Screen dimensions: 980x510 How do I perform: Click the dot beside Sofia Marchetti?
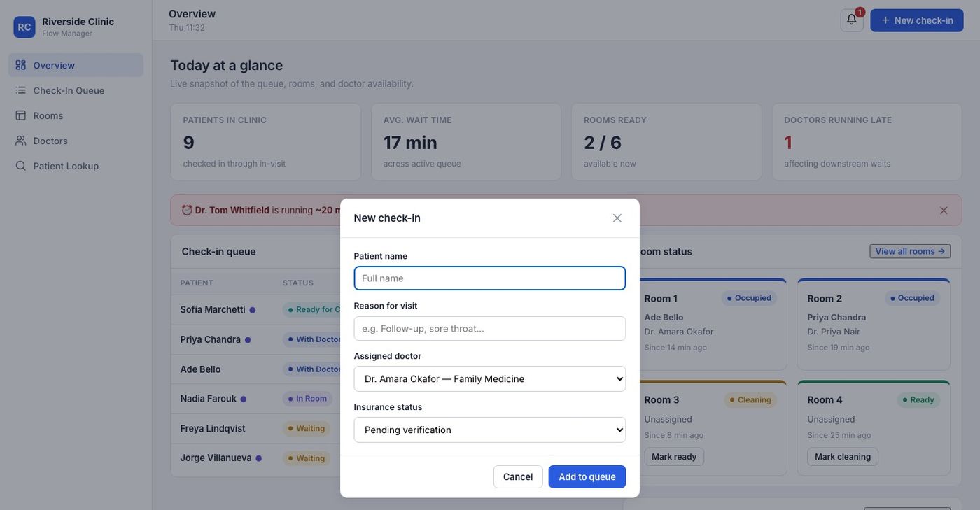coord(253,310)
